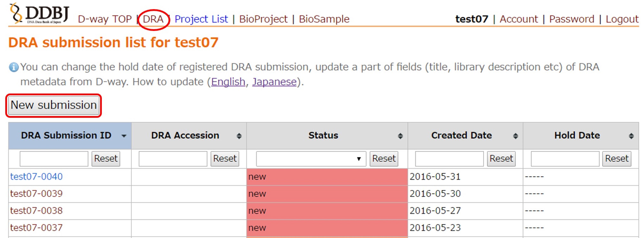Open submission test07-0040

[x=37, y=177]
